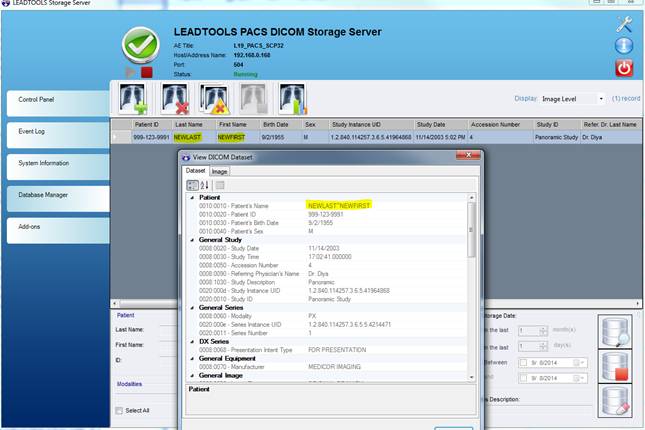Click the Last Name search input field

169,330
